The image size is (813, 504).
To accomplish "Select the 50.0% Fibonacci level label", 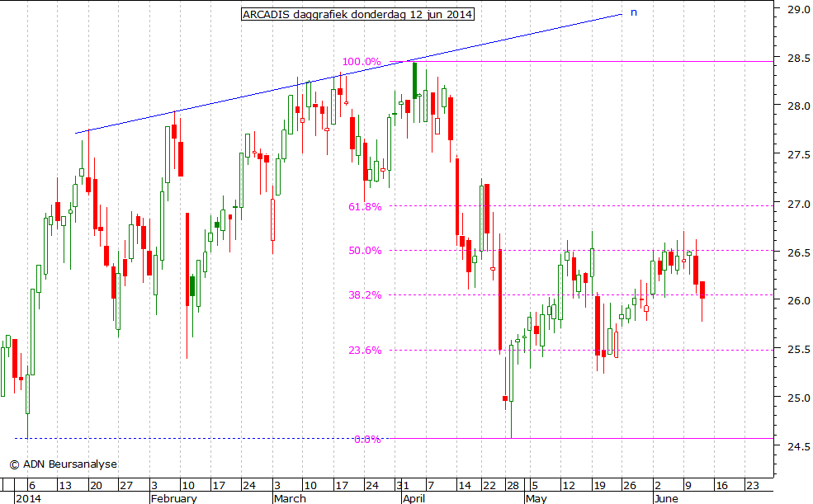I will coord(365,251).
